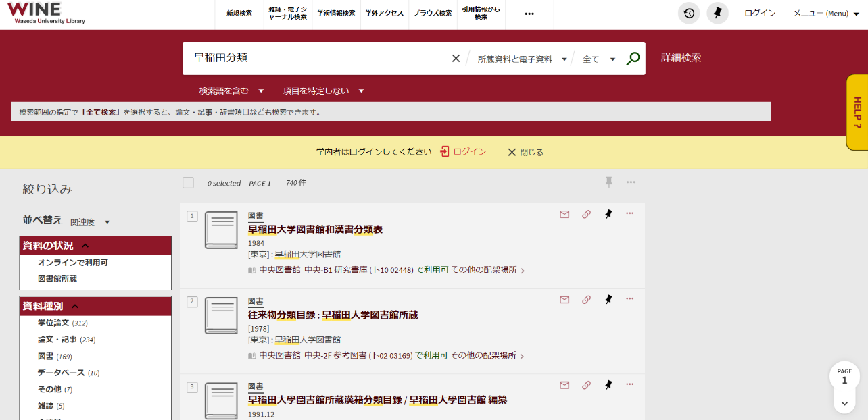The width and height of the screenshot is (868, 420).
Task: Open saved pinned items in header
Action: [x=718, y=14]
